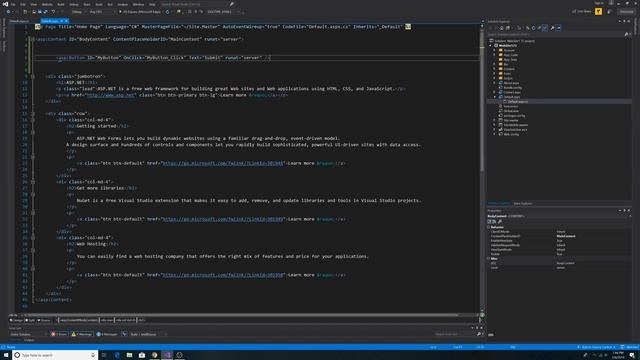The height and width of the screenshot is (360, 640).
Task: Expand the Site.master node
Action: [x=494, y=120]
